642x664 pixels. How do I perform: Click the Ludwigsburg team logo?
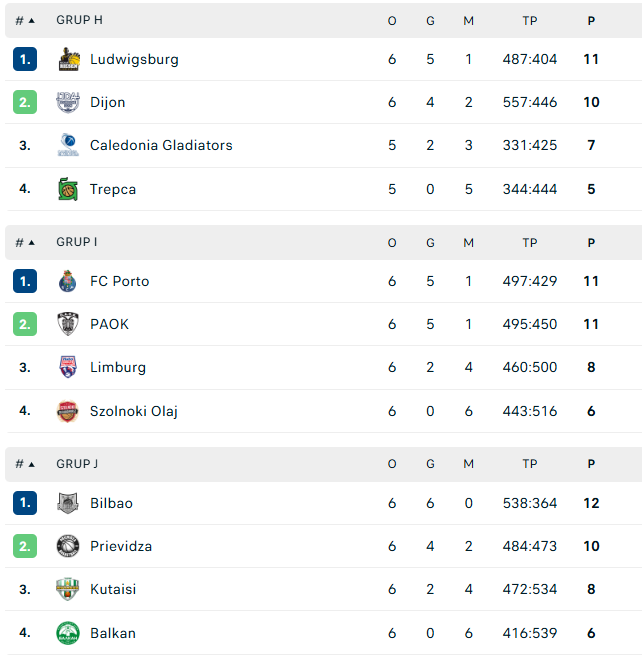point(68,59)
